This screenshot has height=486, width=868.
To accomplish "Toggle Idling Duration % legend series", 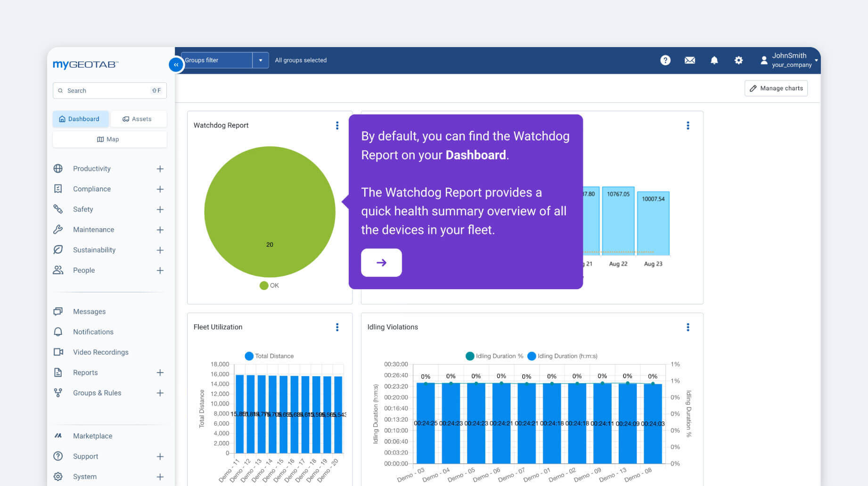I will point(494,356).
